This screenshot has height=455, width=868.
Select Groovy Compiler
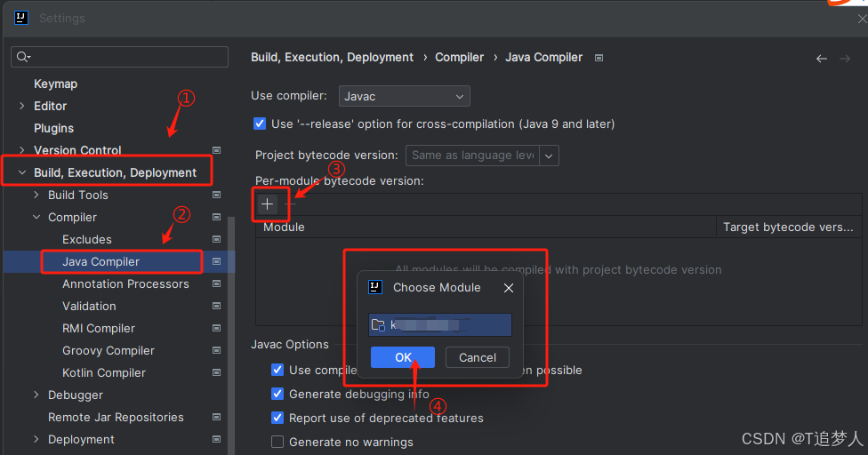tap(108, 350)
